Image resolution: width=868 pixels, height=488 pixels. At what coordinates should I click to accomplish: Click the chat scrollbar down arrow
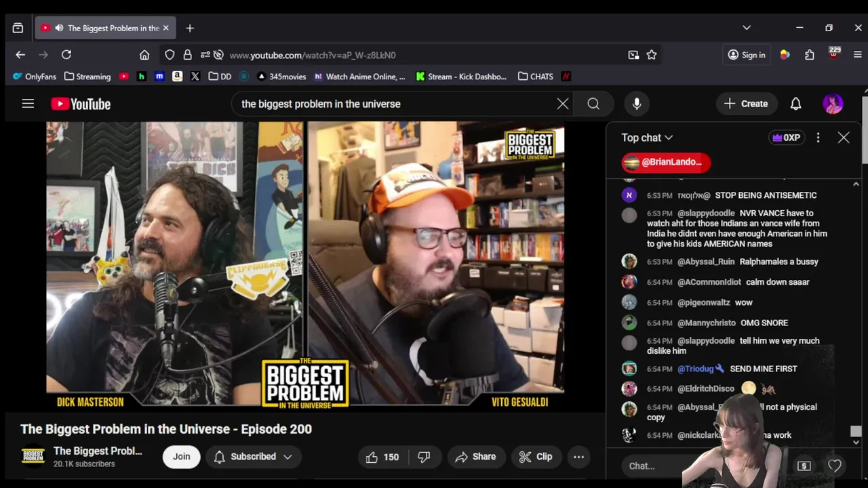point(856,443)
